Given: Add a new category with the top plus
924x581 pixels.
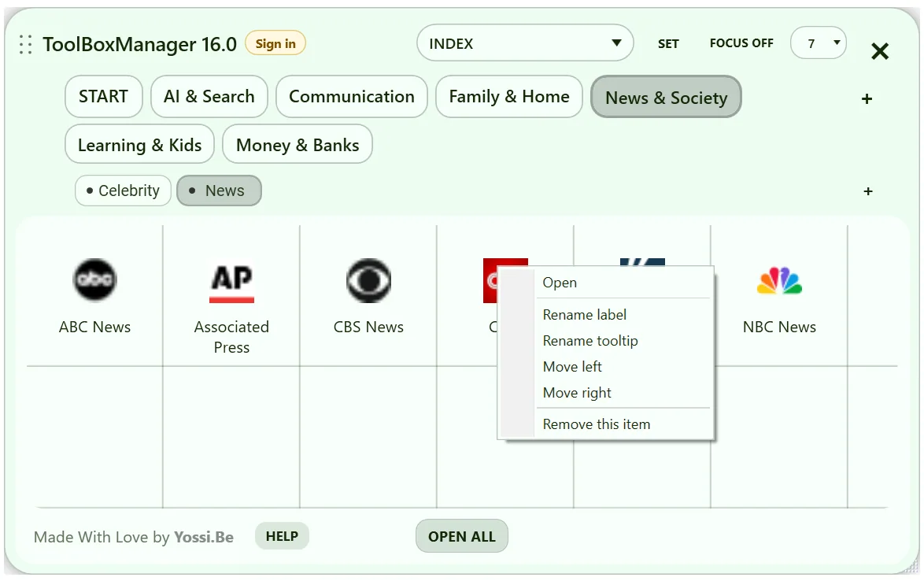Looking at the screenshot, I should 867,99.
